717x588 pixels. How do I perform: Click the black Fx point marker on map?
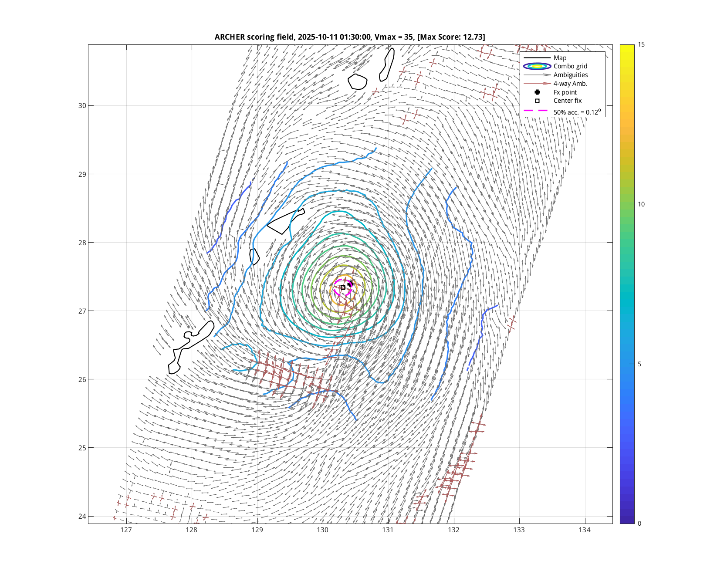(x=350, y=284)
